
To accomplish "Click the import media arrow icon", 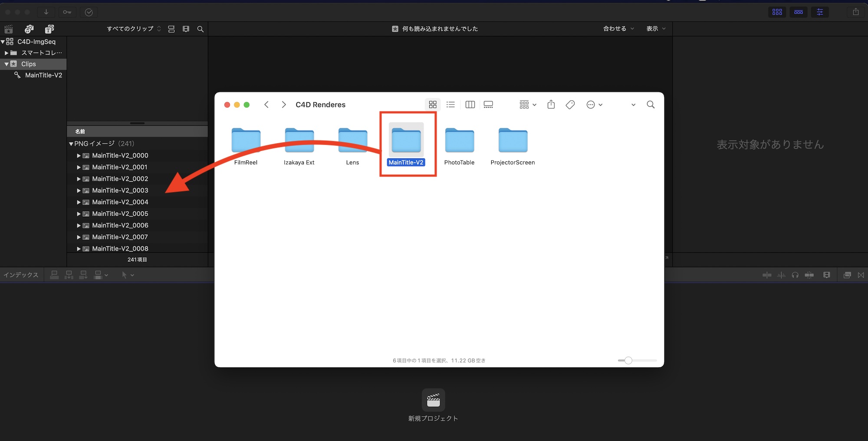I will pyautogui.click(x=46, y=12).
